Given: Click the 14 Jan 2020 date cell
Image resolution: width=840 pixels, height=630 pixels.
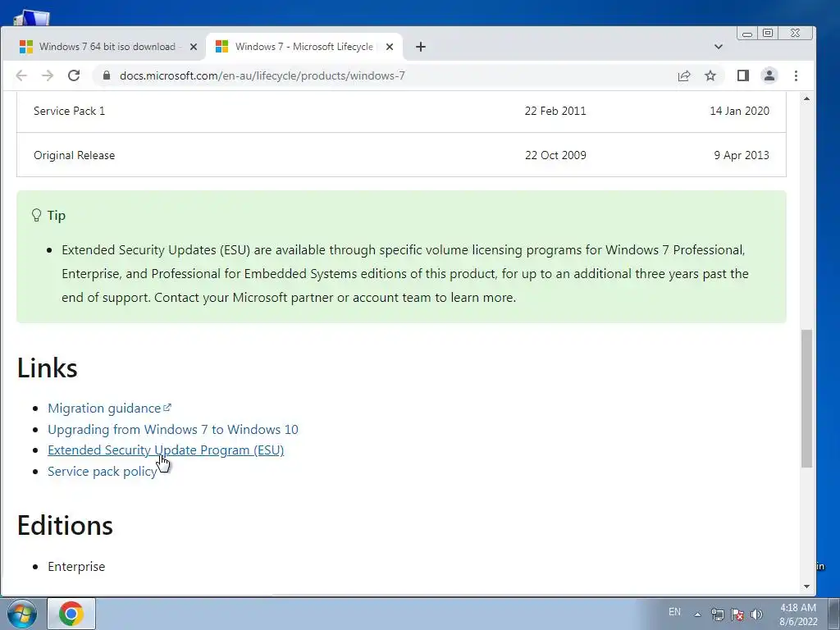Looking at the screenshot, I should pyautogui.click(x=739, y=111).
